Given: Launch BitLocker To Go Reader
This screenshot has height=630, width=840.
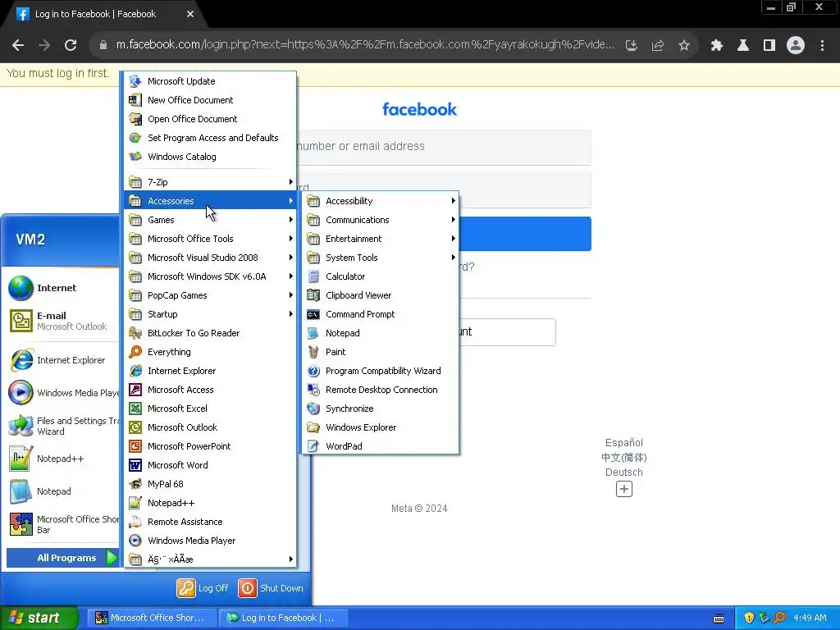Looking at the screenshot, I should (x=210, y=333).
